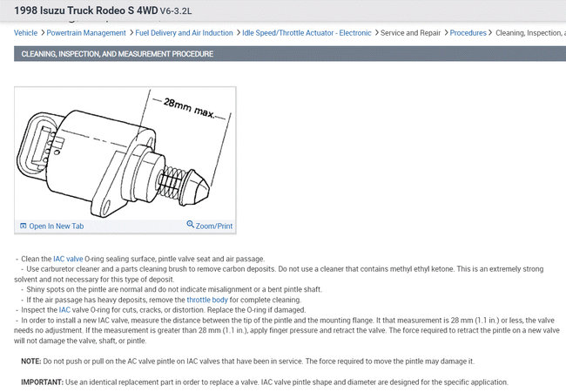566x392 pixels.
Task: Click the IAC valve diagram image
Action: tap(125, 153)
